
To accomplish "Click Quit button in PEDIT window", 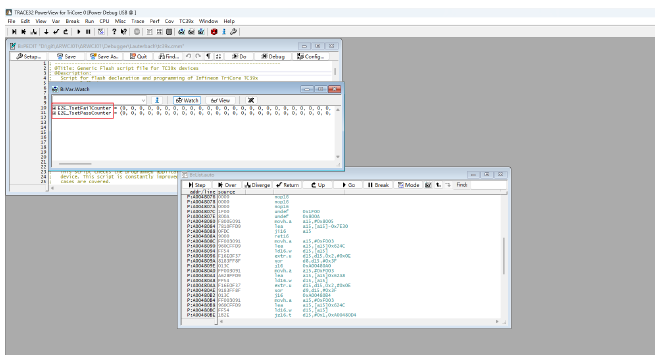I will click(x=138, y=56).
